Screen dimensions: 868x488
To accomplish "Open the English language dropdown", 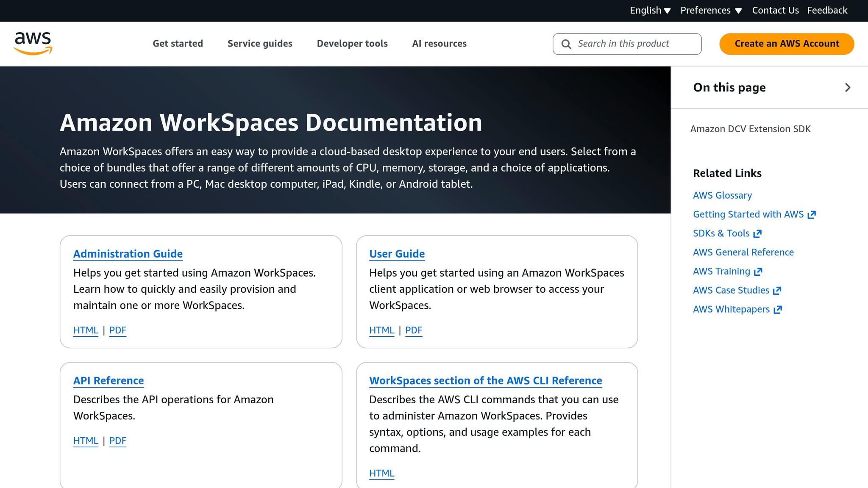I will [650, 11].
